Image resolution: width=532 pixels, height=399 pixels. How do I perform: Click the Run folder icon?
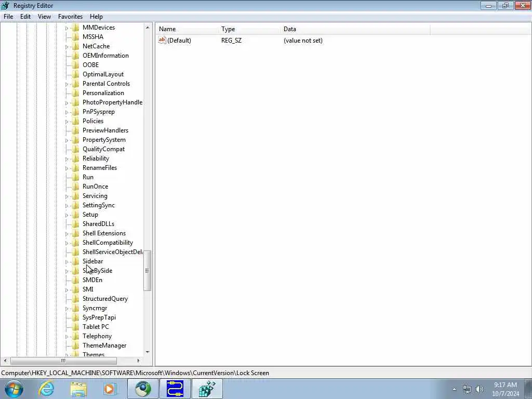tap(75, 177)
